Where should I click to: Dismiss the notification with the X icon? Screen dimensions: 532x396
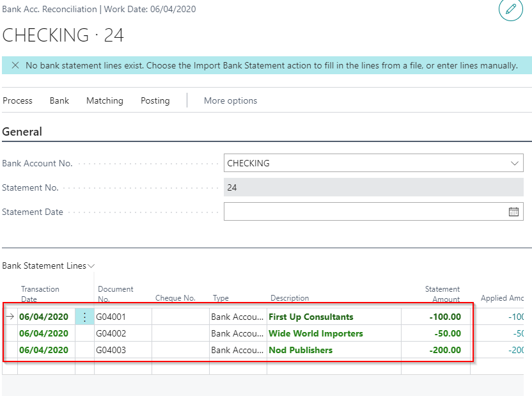(x=15, y=65)
